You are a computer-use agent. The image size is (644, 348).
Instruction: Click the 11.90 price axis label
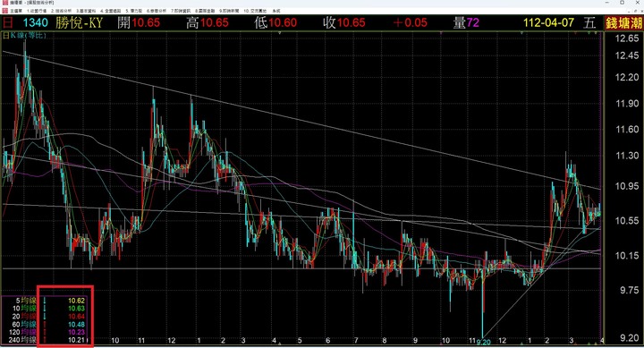(x=627, y=104)
